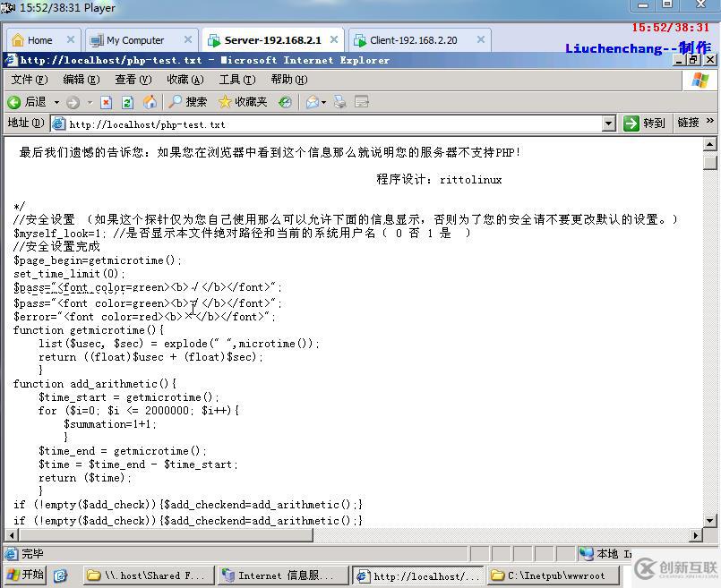
Task: Open the 工具(T) menu
Action: click(237, 80)
